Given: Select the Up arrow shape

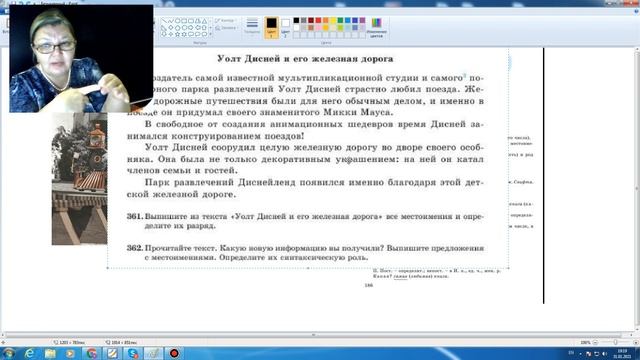Looking at the screenshot, I should click(204, 27).
